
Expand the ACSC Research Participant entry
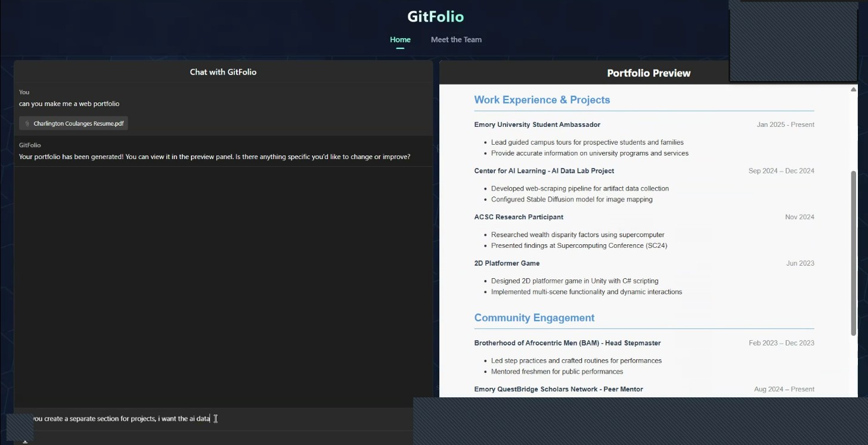pos(519,217)
